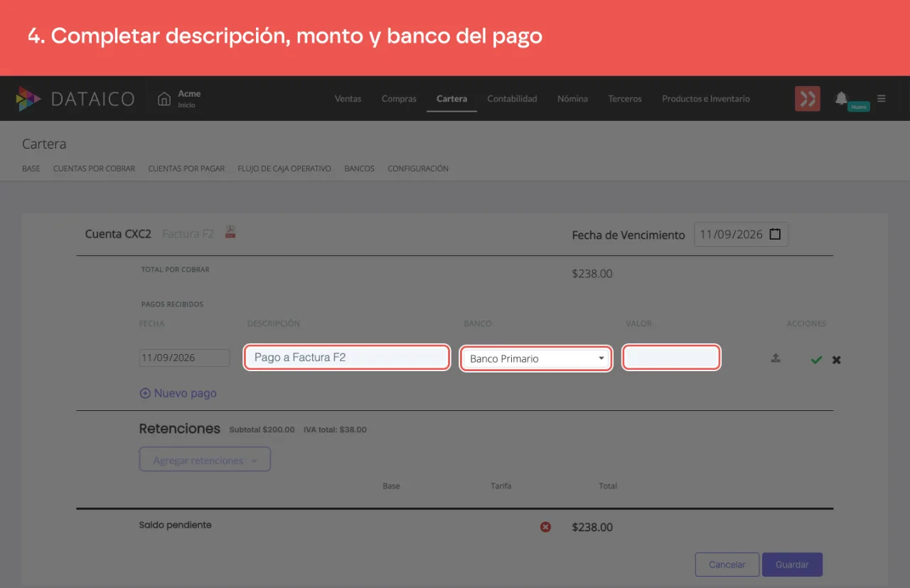Open the Ventas menu
Viewport: 910px width, 588px height.
348,99
